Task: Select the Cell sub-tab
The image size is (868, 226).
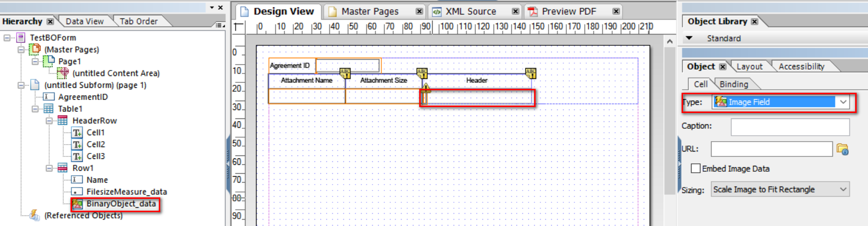Action: (700, 84)
